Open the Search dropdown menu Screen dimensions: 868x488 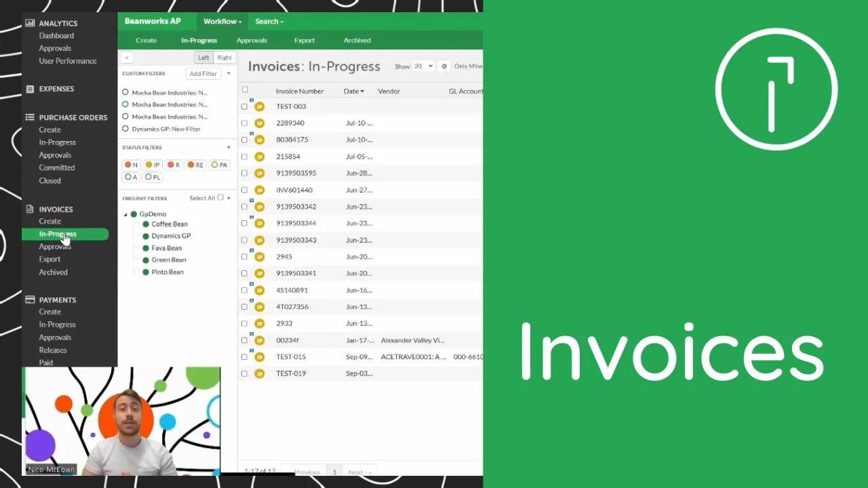pyautogui.click(x=269, y=22)
